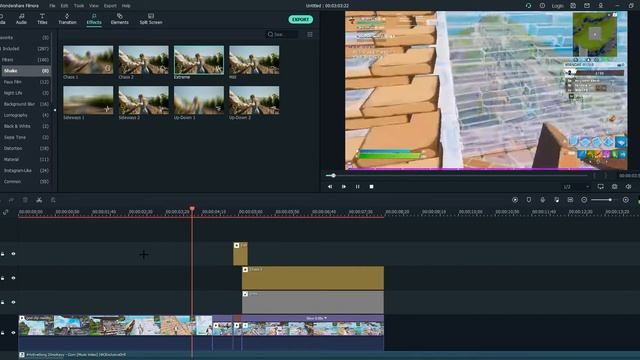
Task: Select the Sepia Tone category
Action: click(x=25, y=138)
